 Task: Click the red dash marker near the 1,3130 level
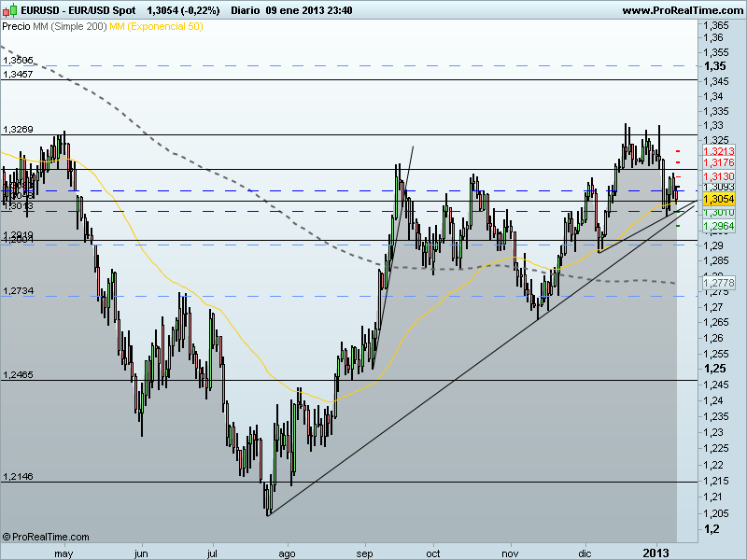click(677, 176)
